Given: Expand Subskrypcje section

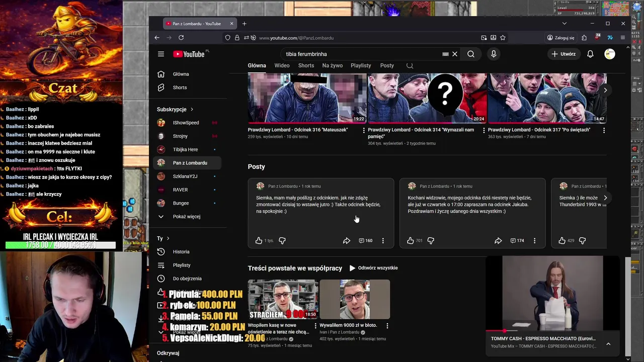Looking at the screenshot, I should tap(175, 109).
